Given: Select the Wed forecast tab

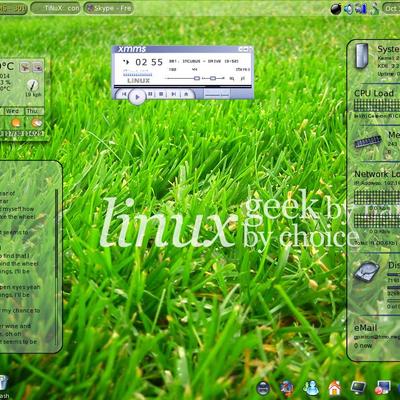Looking at the screenshot, I should point(13,111).
